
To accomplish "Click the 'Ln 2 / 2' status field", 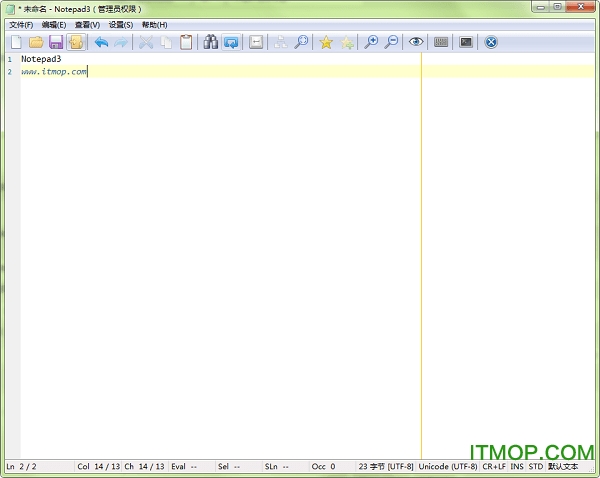I will click(39, 467).
